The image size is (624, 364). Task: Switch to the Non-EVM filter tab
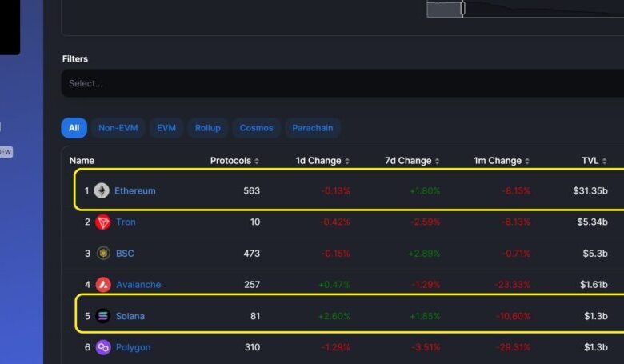point(118,128)
